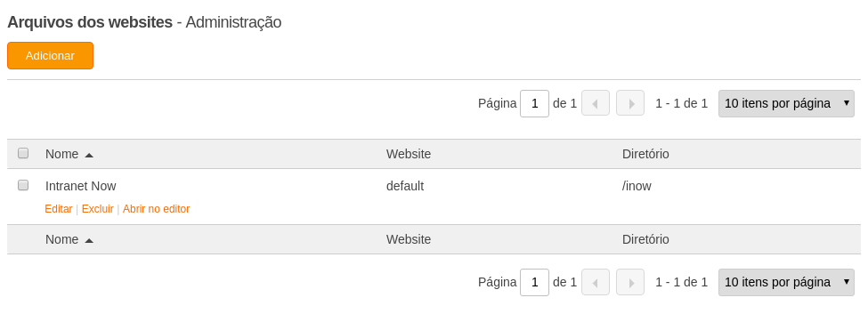Click the bottom Website footer header
Image resolution: width=868 pixels, height=322 pixels.
click(x=409, y=239)
